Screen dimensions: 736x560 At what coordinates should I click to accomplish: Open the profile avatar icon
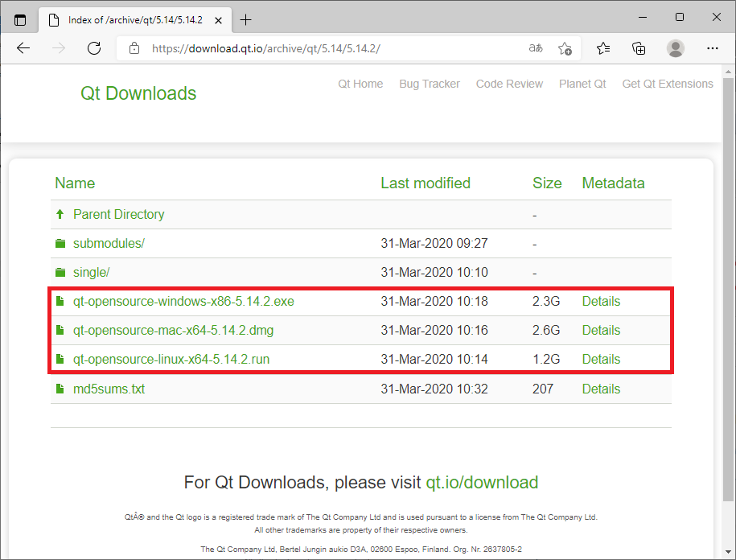pyautogui.click(x=676, y=48)
